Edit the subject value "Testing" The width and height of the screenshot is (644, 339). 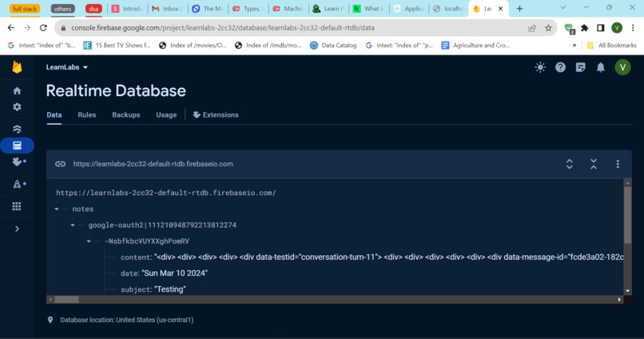(169, 289)
